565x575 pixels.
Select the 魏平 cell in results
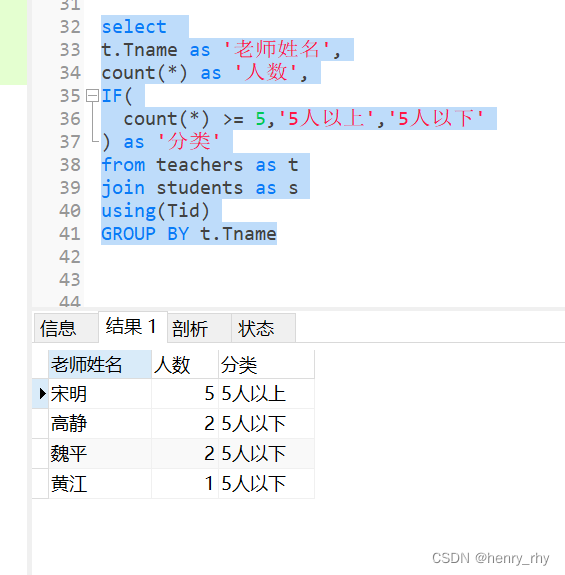(100, 454)
